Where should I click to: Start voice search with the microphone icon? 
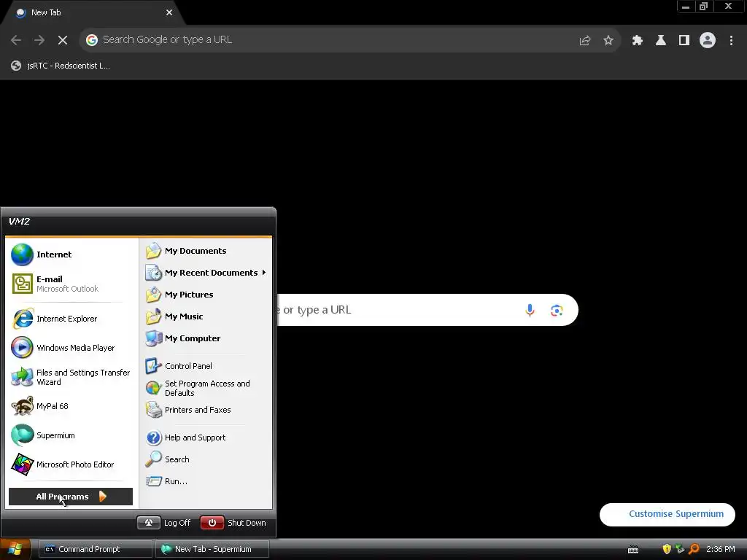tap(530, 311)
